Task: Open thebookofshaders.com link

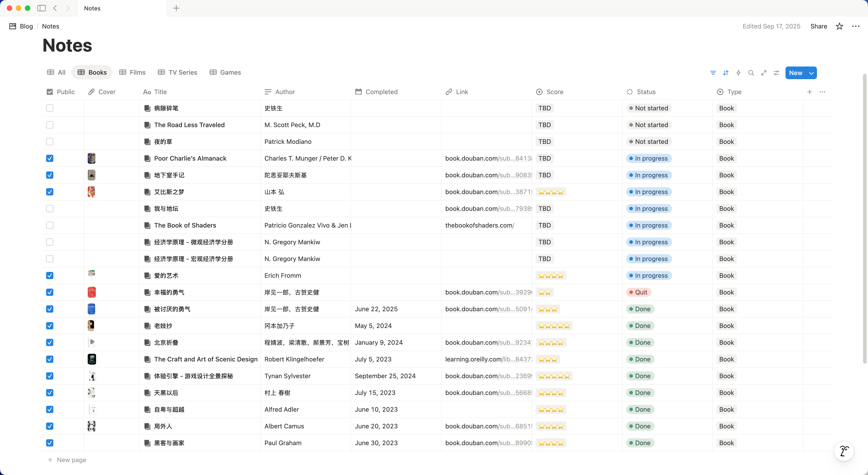Action: [479, 225]
